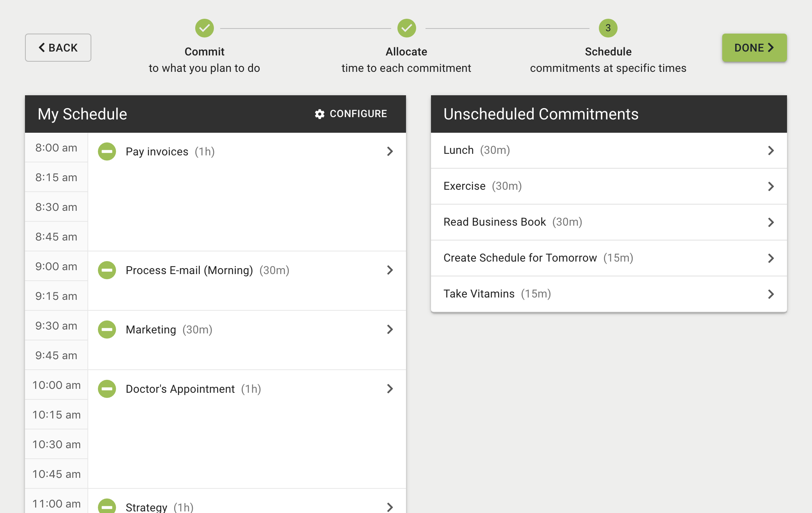The image size is (812, 513).
Task: Click the 8:30 am time slot
Action: tap(56, 207)
